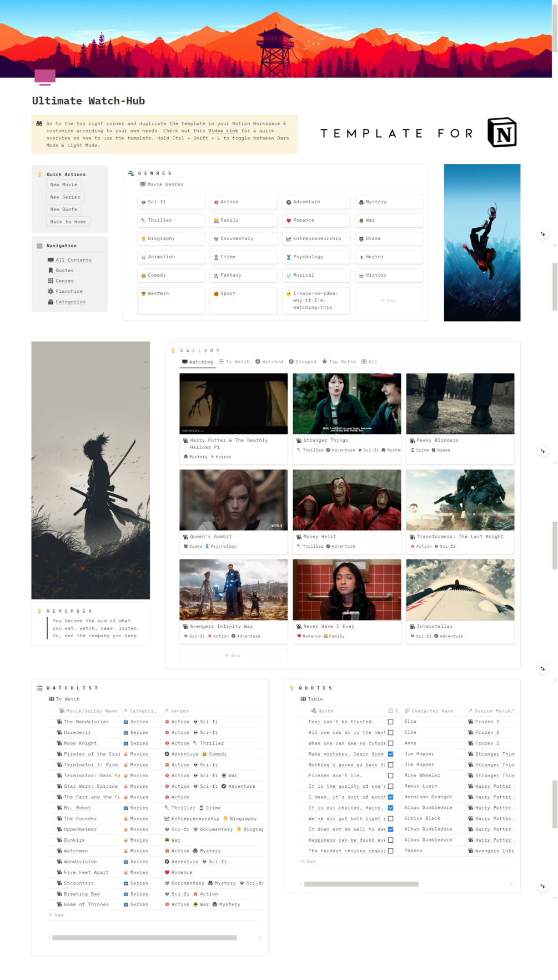Click the Quotes bookmark icon in Navigation
This screenshot has height=980, width=558.
point(51,271)
